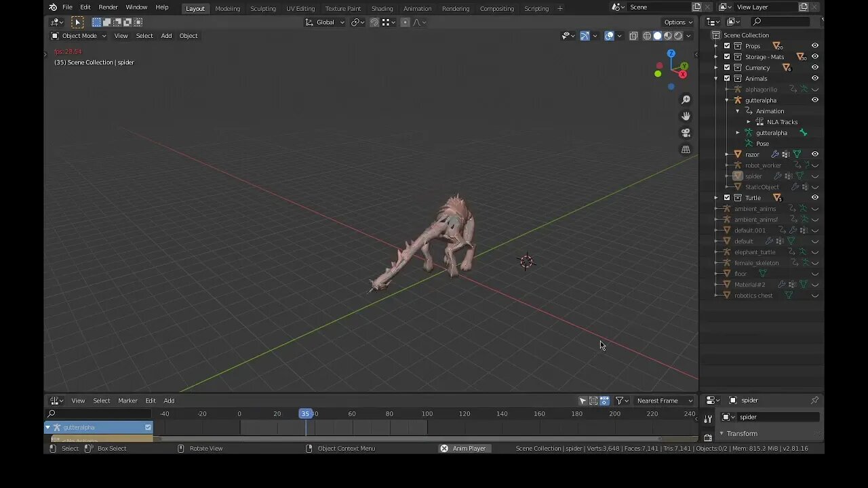Hide the Props collection with eye icon
868x488 pixels.
815,46
